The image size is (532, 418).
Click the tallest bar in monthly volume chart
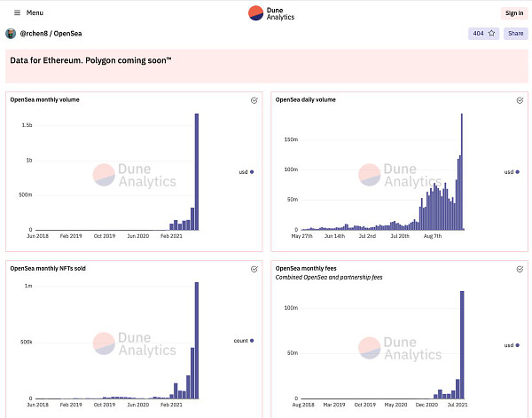[197, 172]
